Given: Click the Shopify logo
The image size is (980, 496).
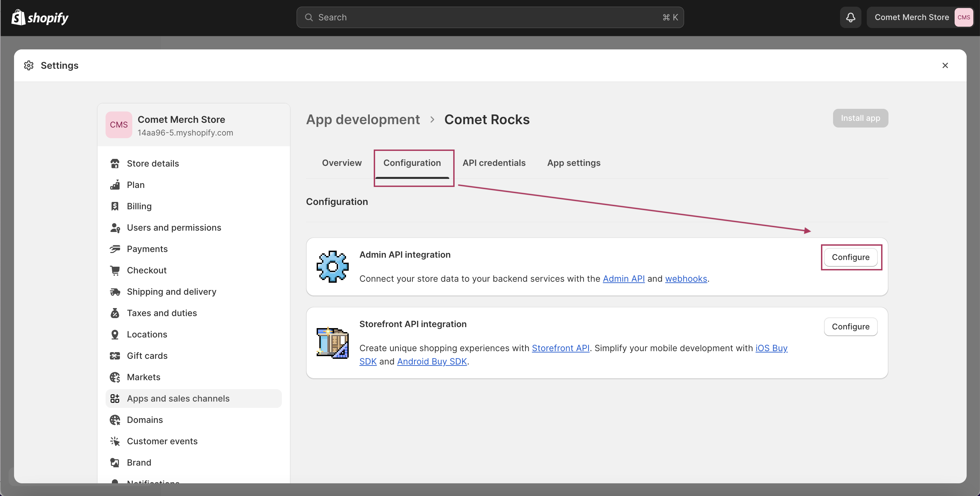Looking at the screenshot, I should click(x=40, y=17).
